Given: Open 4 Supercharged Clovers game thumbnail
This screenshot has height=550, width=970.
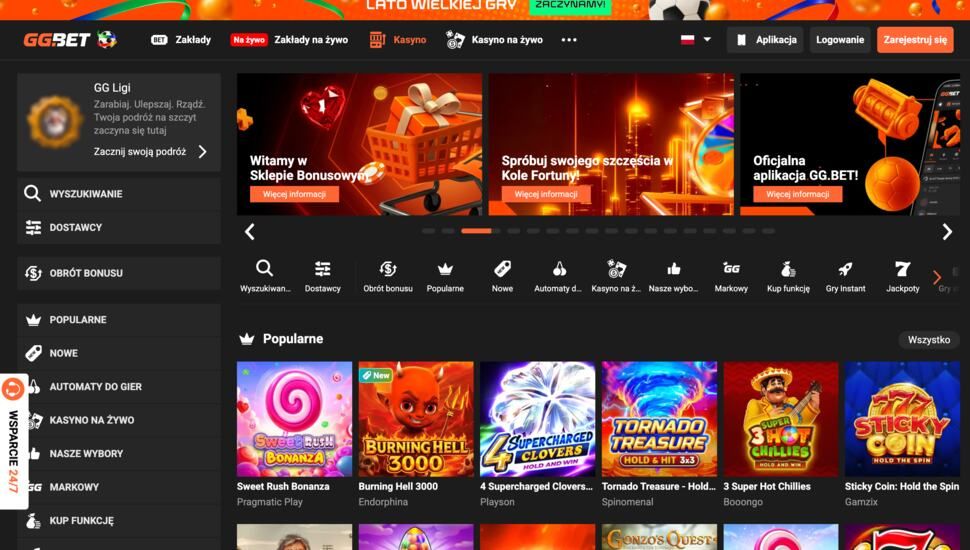Looking at the screenshot, I should coord(538,419).
